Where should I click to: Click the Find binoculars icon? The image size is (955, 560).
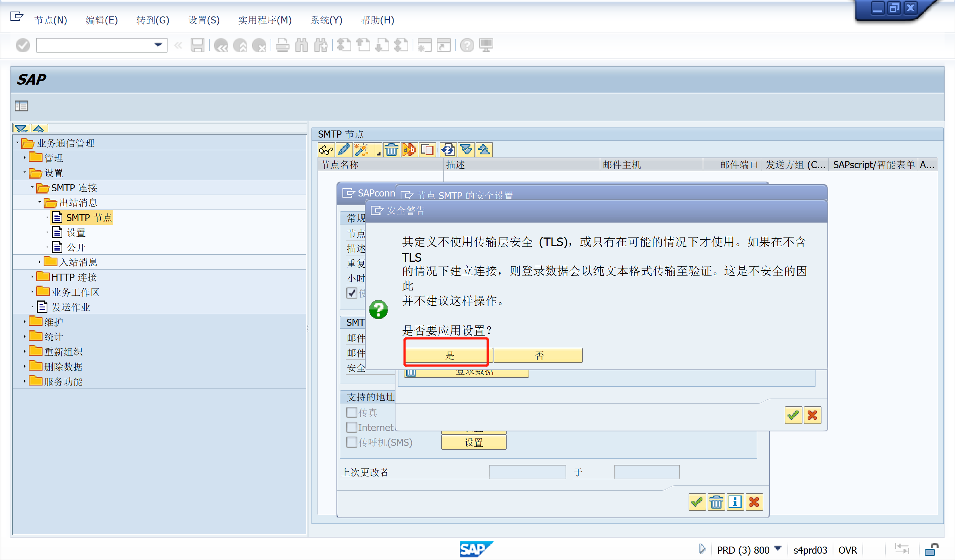click(x=302, y=45)
